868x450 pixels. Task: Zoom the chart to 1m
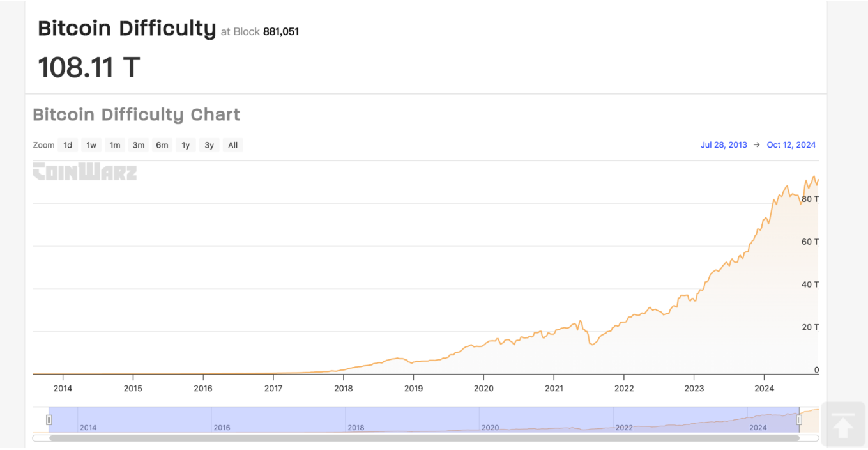[x=115, y=145]
